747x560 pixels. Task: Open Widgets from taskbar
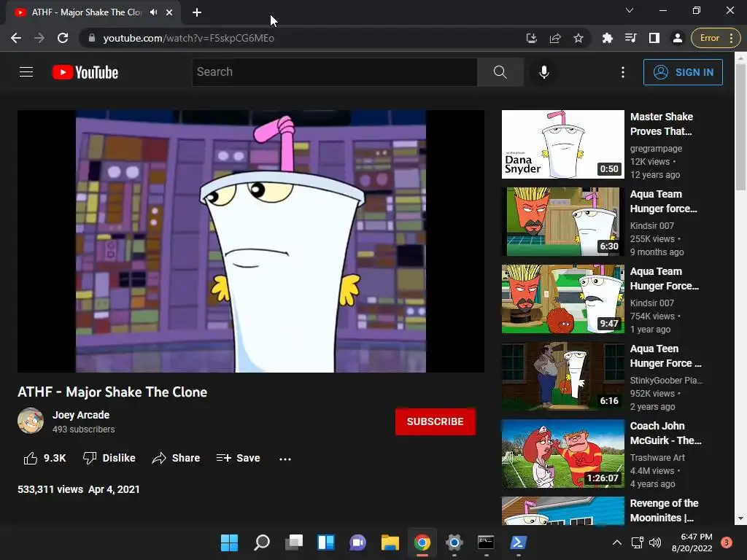click(x=326, y=542)
